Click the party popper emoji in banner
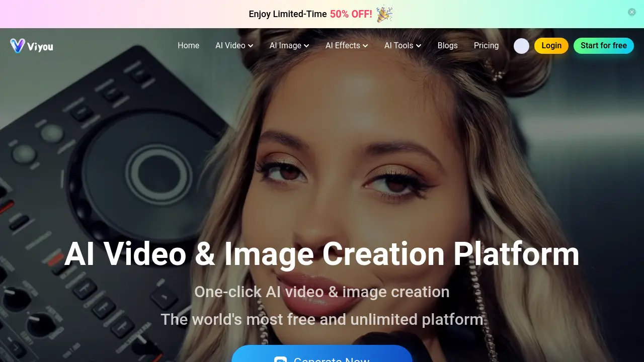Viewport: 644px width, 362px height. 385,14
